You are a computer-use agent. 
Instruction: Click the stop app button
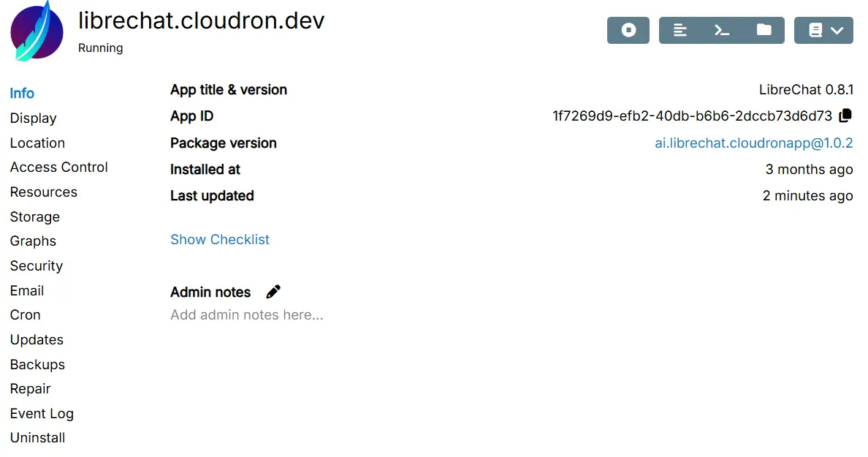pos(628,31)
